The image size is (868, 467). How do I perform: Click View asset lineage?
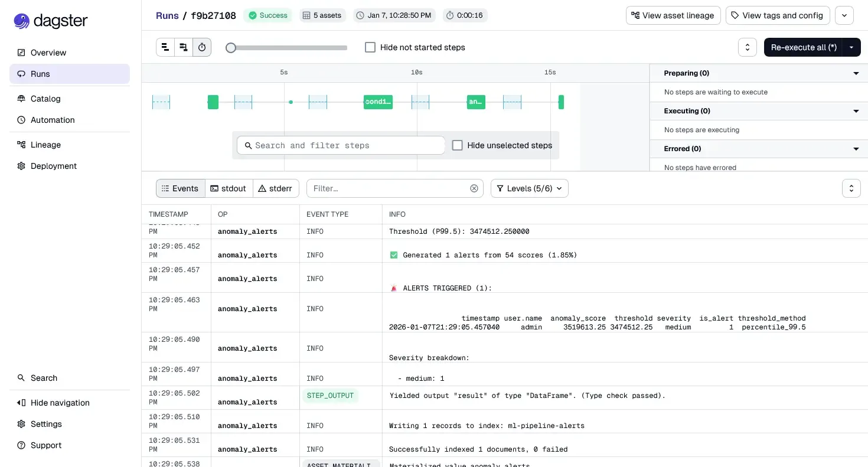(673, 15)
